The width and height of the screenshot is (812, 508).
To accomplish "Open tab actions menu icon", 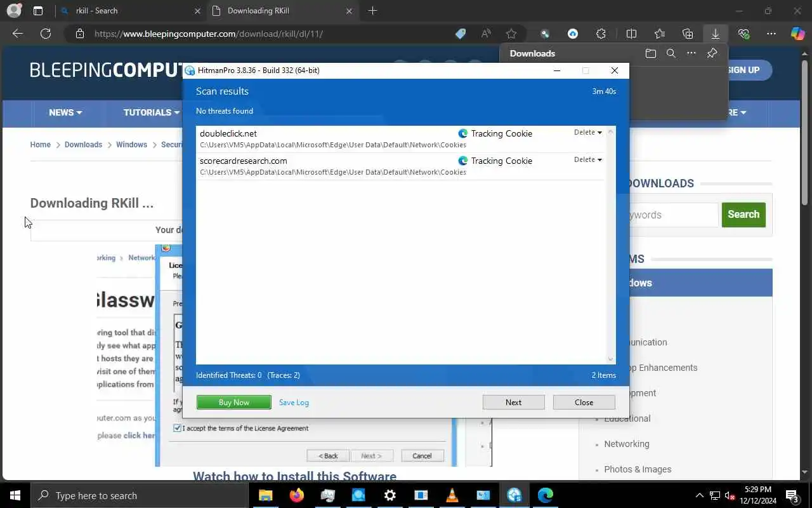I will click(38, 11).
